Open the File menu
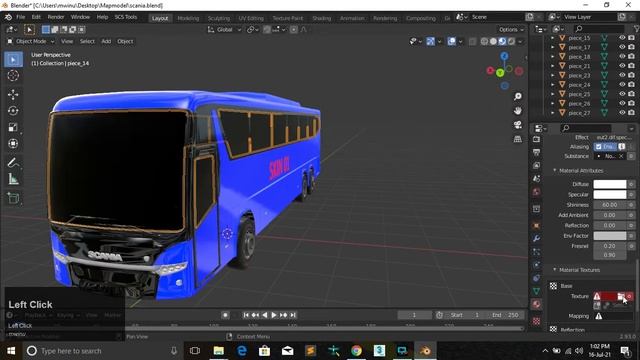 (x=20, y=17)
